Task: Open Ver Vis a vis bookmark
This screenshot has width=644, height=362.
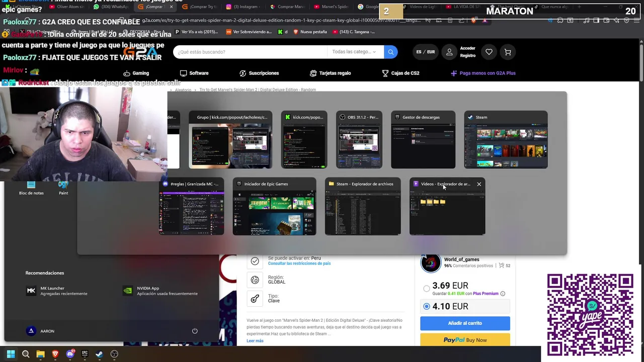Action: 196,32
